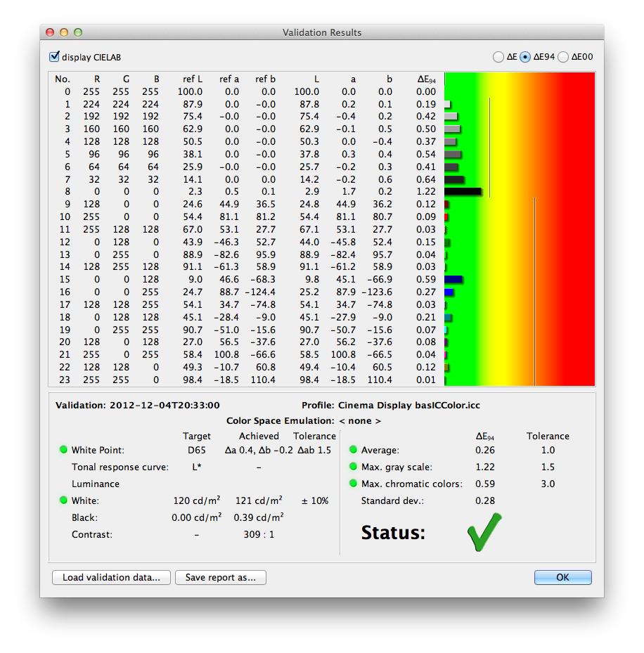Select the ΔE94 radio button
This screenshot has width=644, height=653.
tap(525, 57)
